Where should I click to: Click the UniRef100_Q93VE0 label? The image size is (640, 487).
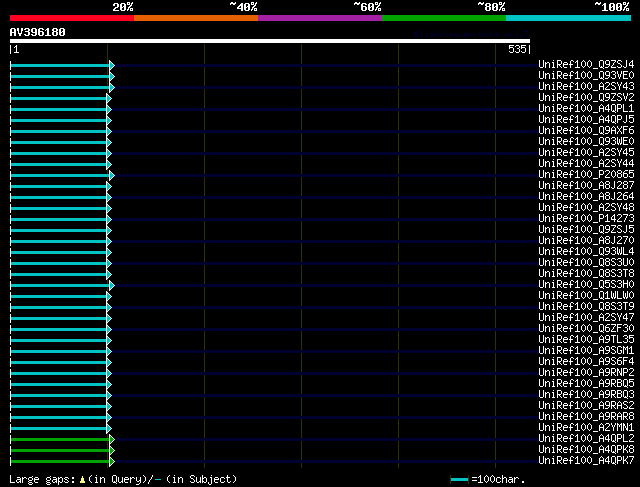pyautogui.click(x=586, y=76)
